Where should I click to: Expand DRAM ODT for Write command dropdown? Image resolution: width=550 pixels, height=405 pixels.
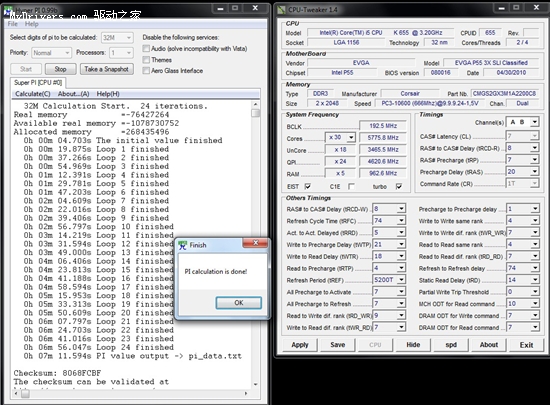534,316
